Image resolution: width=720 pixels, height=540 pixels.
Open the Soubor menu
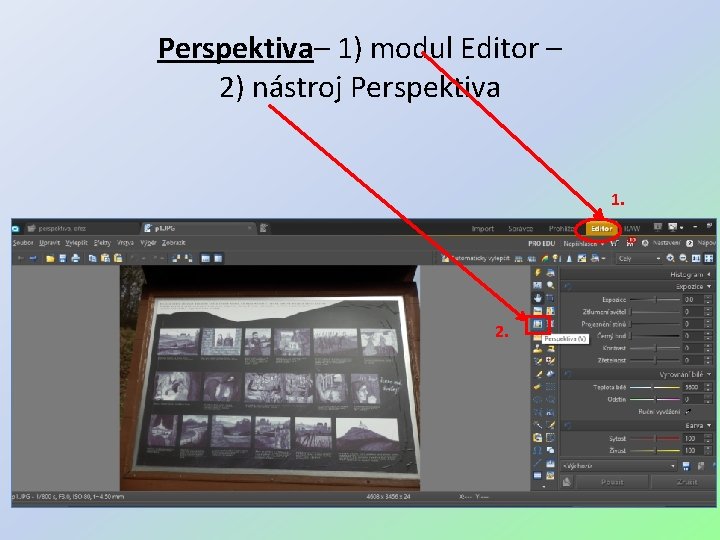pyautogui.click(x=23, y=242)
